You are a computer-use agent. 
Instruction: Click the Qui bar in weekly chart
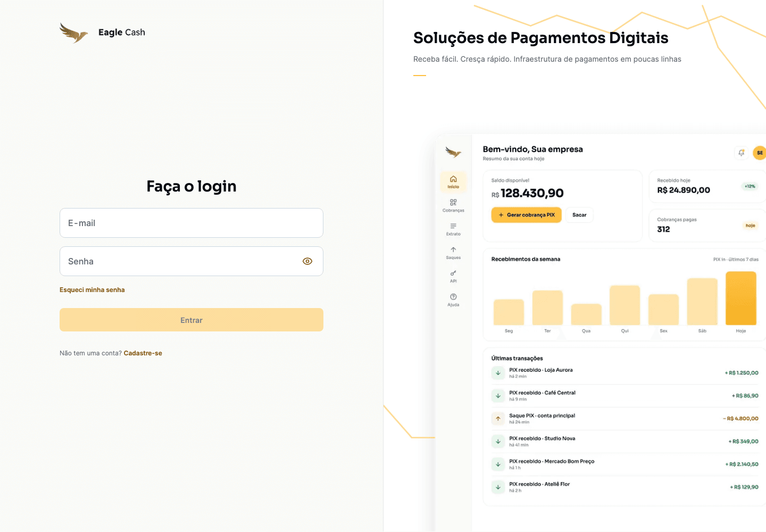click(625, 305)
